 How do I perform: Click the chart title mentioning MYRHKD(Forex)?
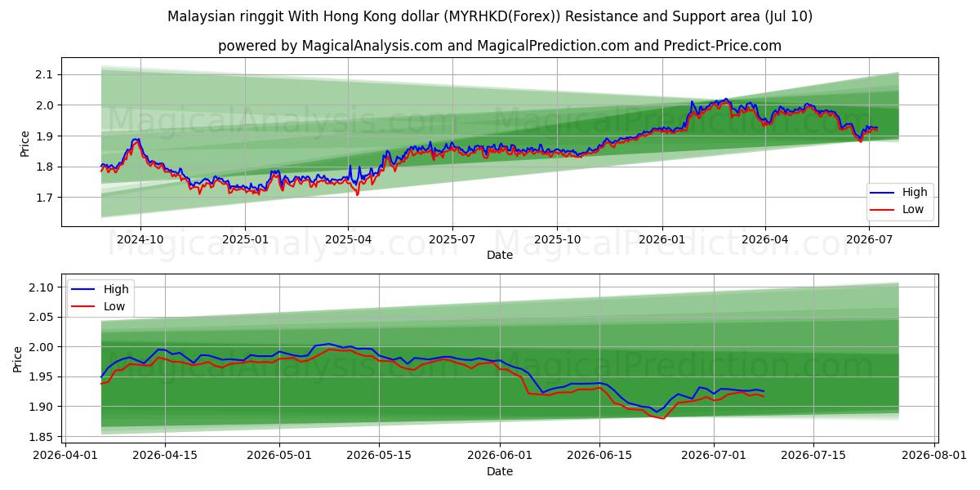pos(490,16)
